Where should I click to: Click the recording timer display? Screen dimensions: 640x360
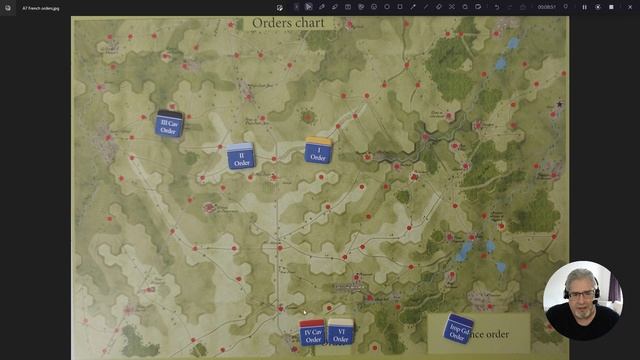547,7
